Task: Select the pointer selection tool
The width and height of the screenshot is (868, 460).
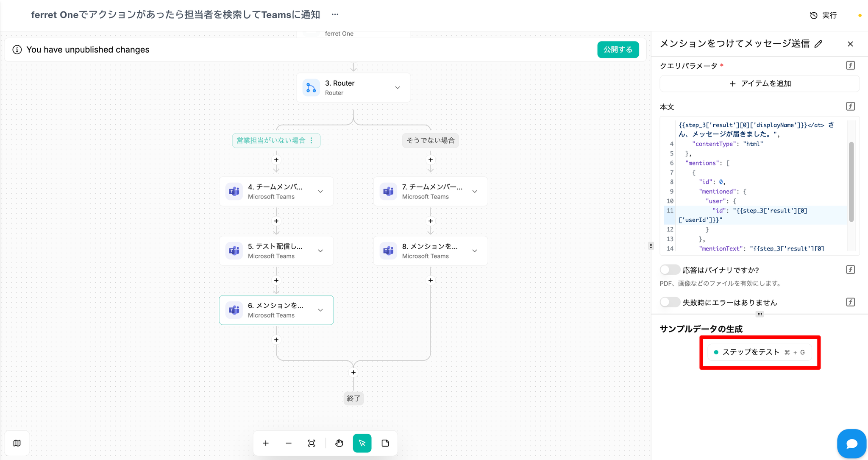Action: coord(362,443)
